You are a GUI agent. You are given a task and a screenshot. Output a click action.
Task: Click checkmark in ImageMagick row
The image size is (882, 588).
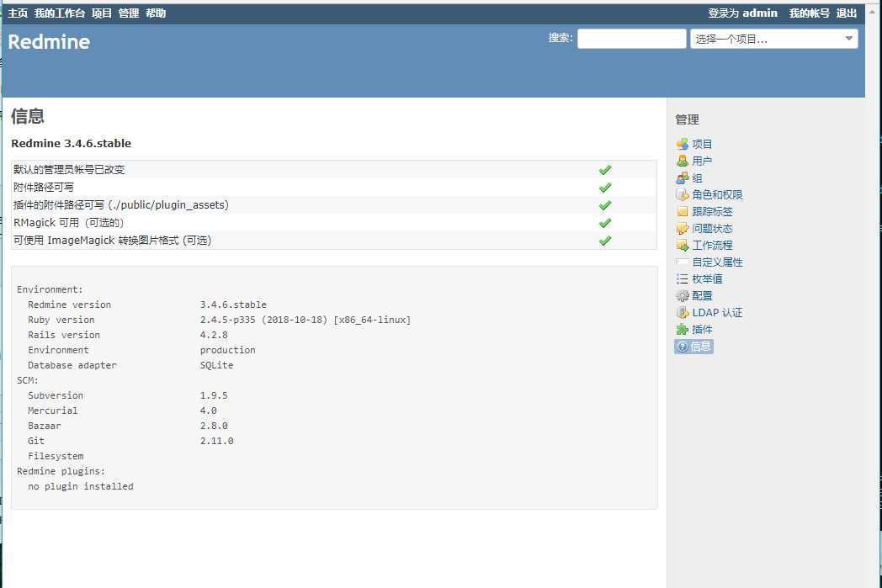click(x=604, y=241)
